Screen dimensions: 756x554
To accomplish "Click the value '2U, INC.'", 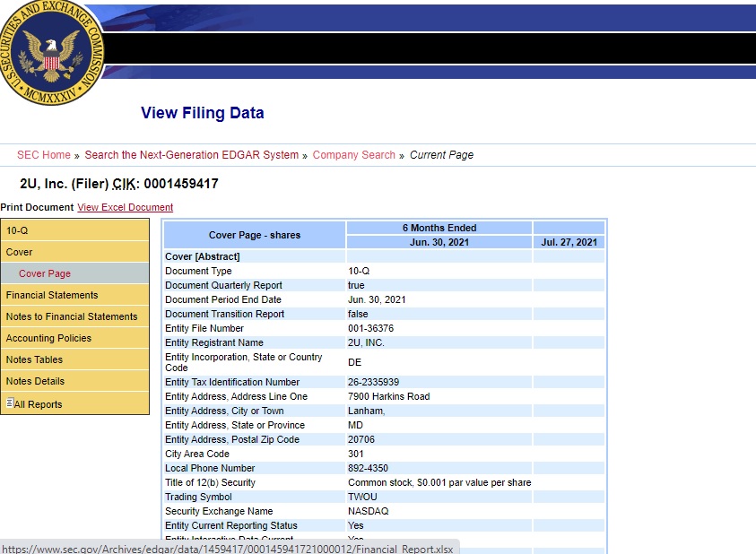I will (x=366, y=342).
